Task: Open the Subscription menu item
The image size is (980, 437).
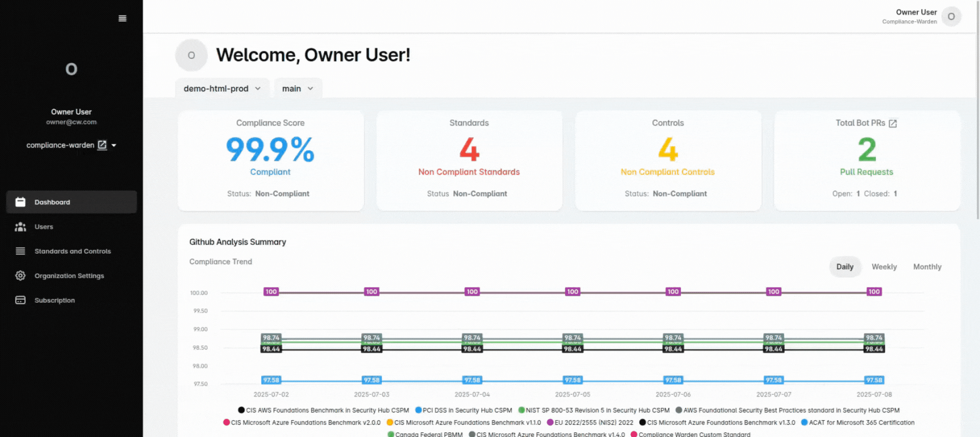Action: pos(71,300)
